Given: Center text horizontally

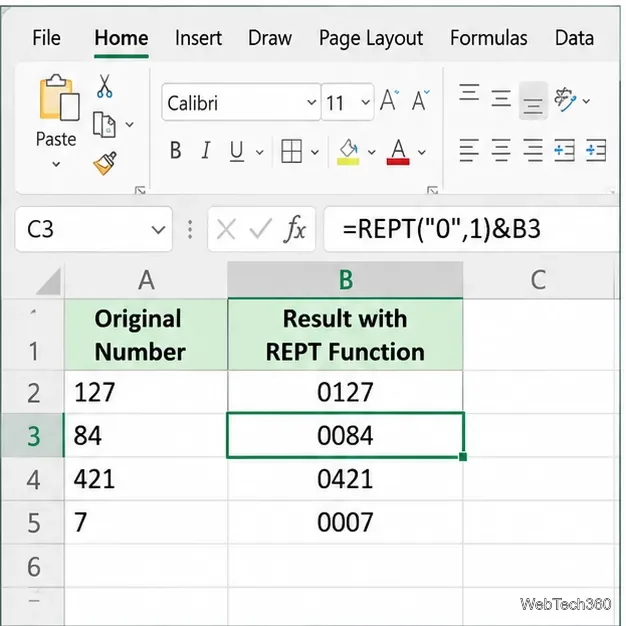Looking at the screenshot, I should pos(501,150).
